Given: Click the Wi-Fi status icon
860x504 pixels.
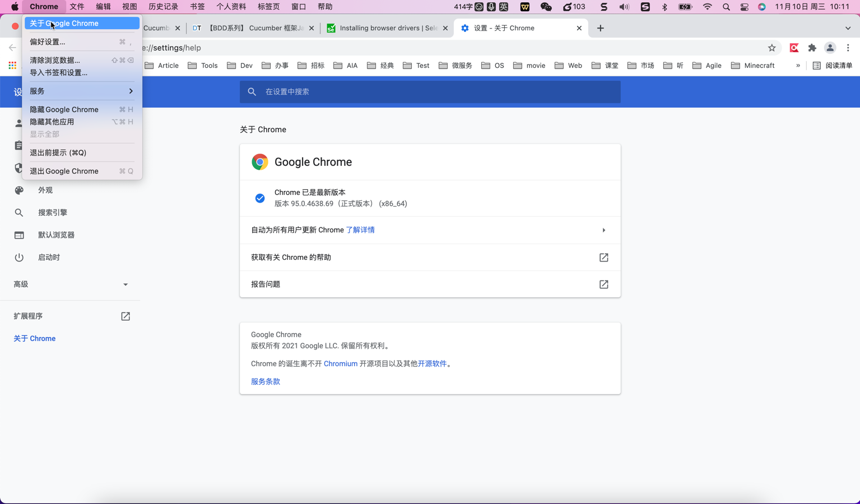Looking at the screenshot, I should coord(708,7).
